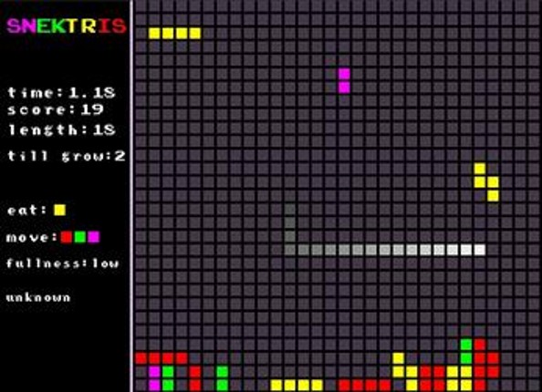Viewport: 542px width, 392px height.
Task: Click the snake's corner bend segment
Action: point(290,250)
